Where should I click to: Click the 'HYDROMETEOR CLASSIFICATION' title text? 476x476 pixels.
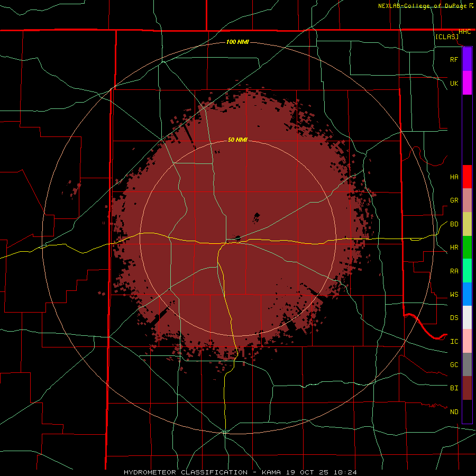point(186,472)
